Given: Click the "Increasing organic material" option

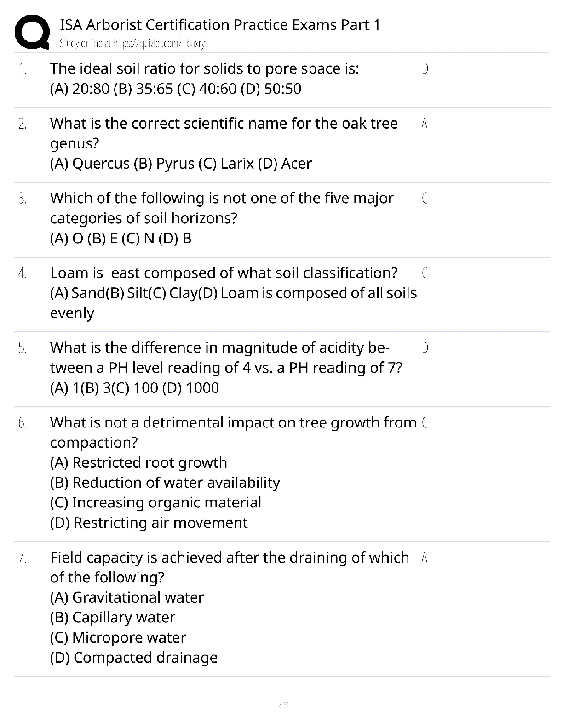Looking at the screenshot, I should coord(155,502).
